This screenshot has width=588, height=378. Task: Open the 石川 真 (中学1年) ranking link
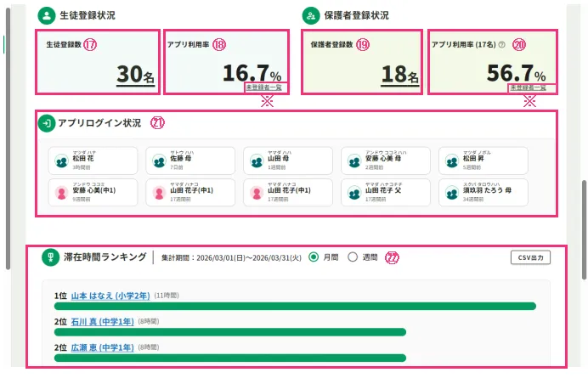point(102,322)
